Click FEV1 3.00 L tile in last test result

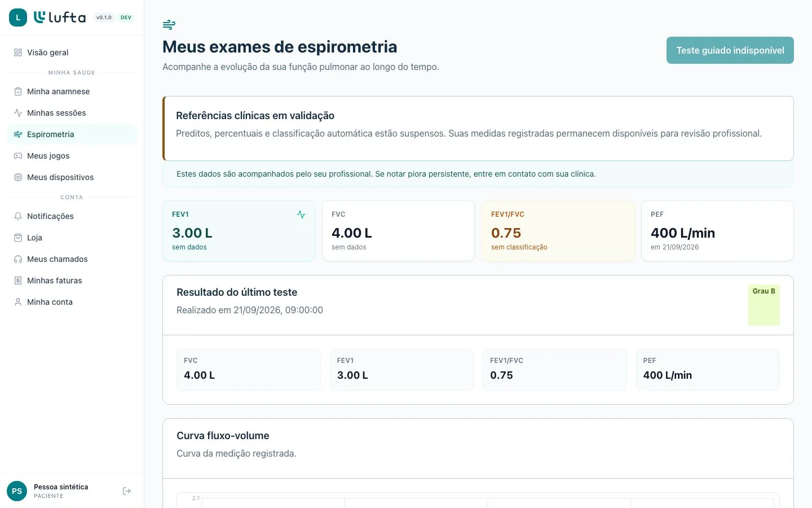[x=401, y=370]
